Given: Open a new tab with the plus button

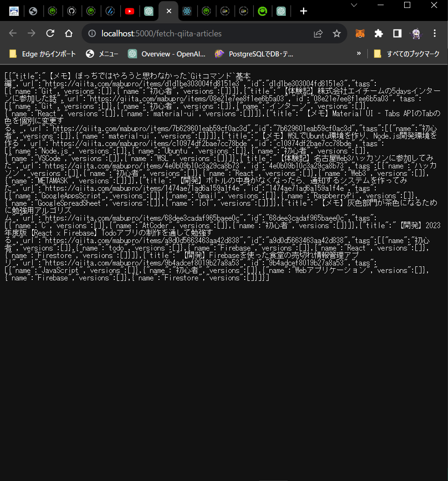Looking at the screenshot, I should click(x=303, y=11).
